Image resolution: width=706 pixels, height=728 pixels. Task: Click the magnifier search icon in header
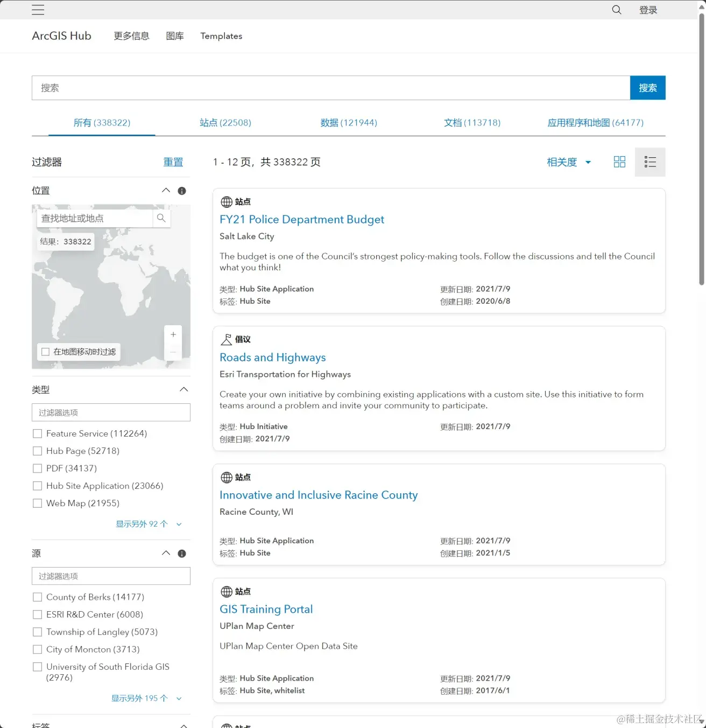tap(617, 10)
